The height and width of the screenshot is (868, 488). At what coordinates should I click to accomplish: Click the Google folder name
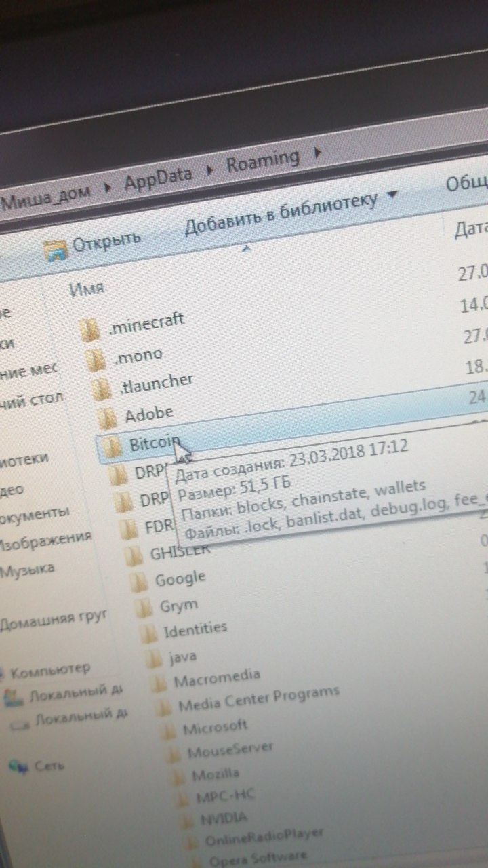point(180,578)
